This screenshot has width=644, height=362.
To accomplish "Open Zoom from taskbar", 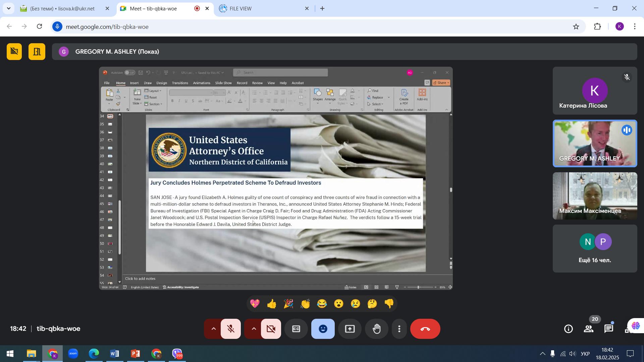I will (x=73, y=354).
